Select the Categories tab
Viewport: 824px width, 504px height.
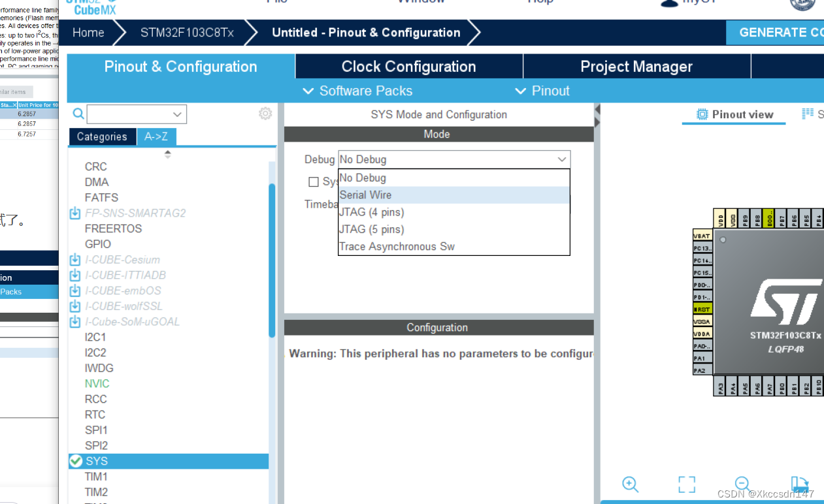point(102,136)
